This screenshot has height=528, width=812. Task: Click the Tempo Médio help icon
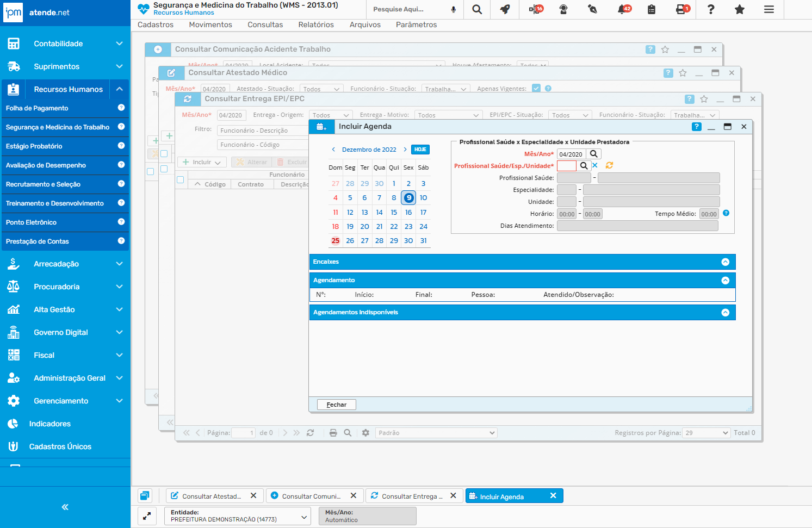click(726, 213)
